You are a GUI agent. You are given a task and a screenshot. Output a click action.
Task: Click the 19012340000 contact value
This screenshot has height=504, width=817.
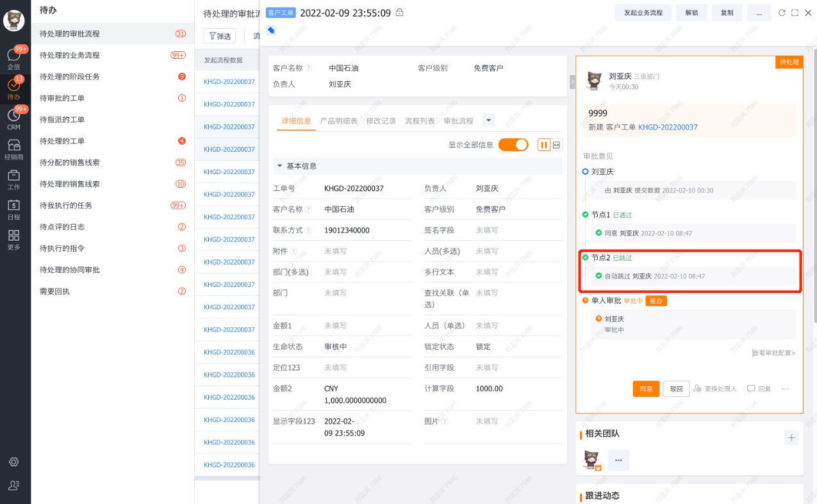[347, 231]
